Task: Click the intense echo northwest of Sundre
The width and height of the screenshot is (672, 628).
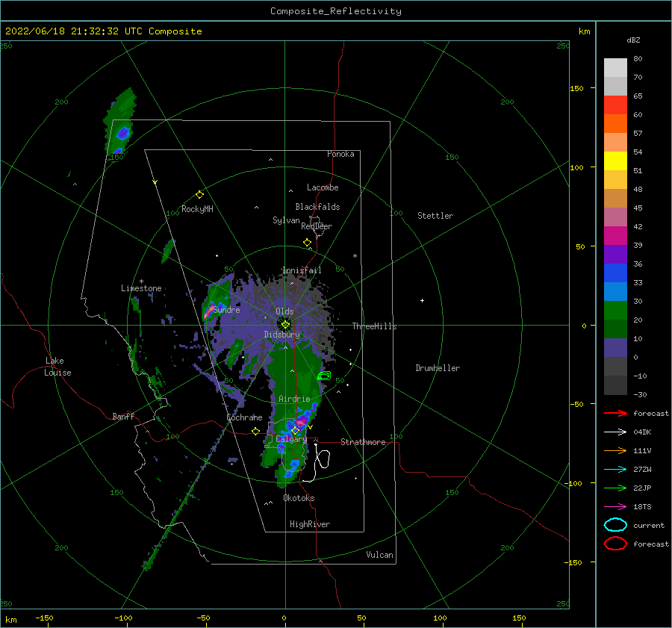Action: [x=210, y=311]
